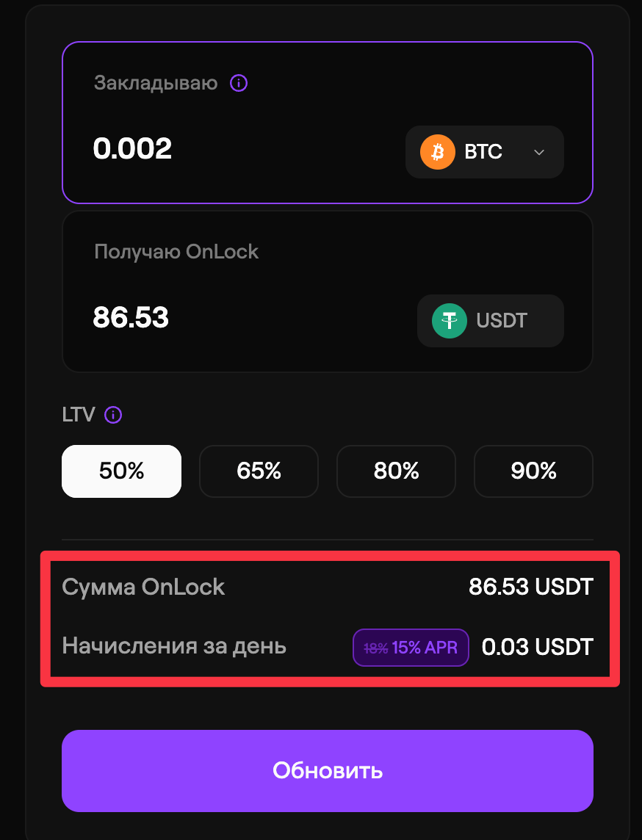Click the USDT currency label
This screenshot has height=840, width=642.
502,321
